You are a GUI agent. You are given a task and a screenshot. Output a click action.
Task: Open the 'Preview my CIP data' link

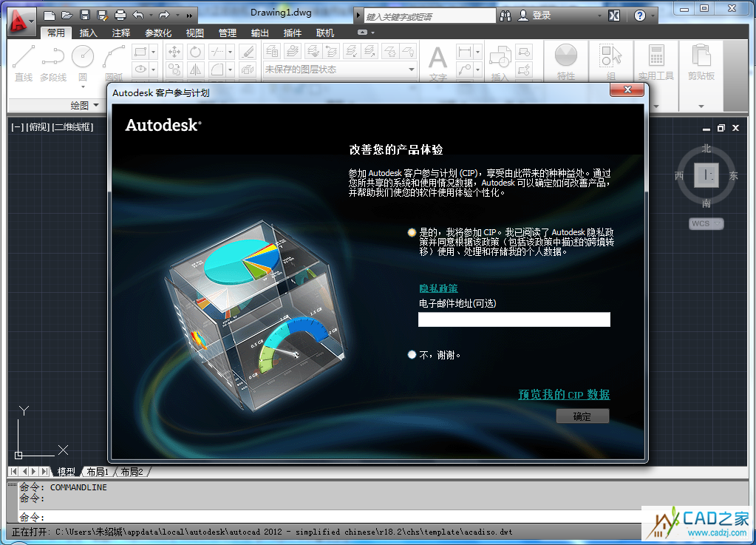(564, 395)
